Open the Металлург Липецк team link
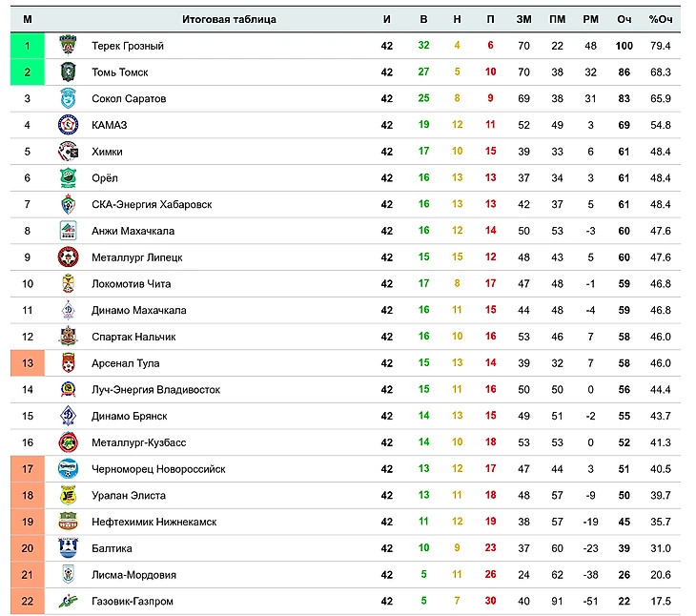The image size is (696, 616). (x=136, y=257)
